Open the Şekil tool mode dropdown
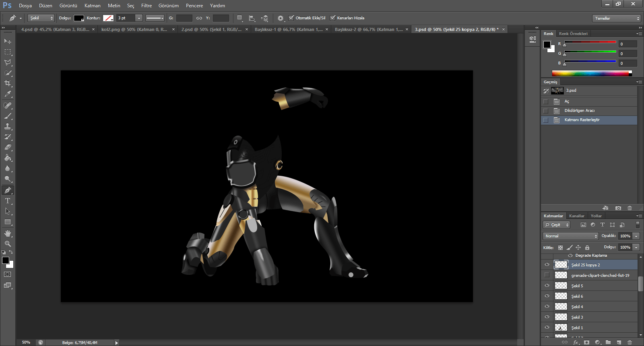The height and width of the screenshot is (346, 644). [x=41, y=18]
